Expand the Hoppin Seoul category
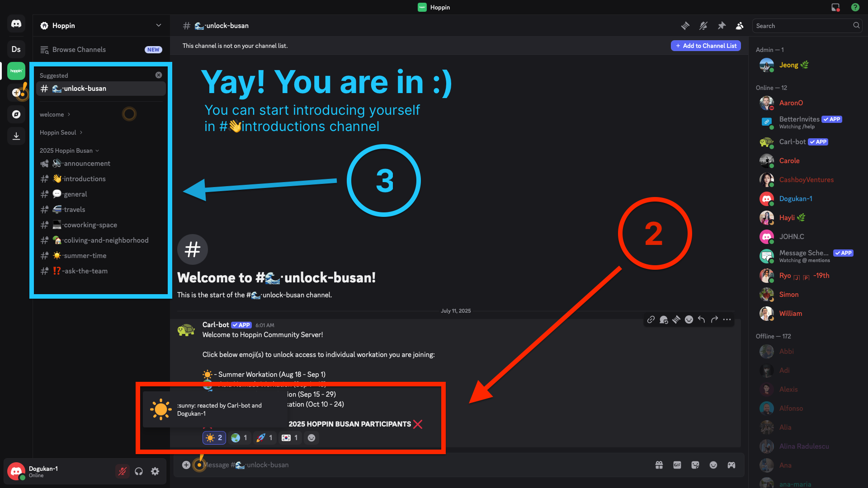 coord(61,132)
